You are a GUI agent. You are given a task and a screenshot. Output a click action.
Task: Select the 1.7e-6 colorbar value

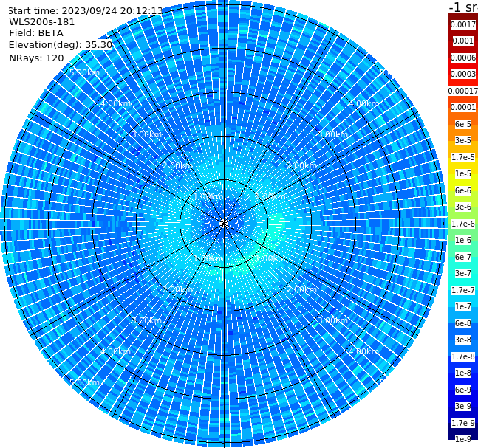pos(462,224)
